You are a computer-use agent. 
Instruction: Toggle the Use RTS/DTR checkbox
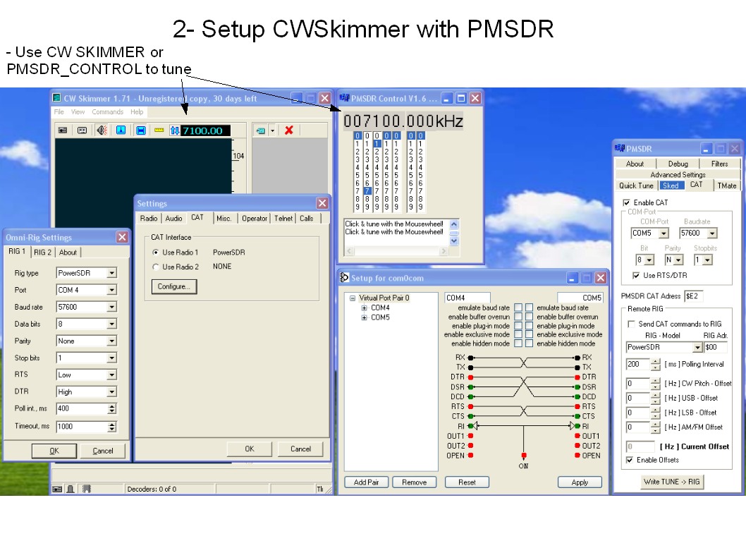click(x=636, y=276)
